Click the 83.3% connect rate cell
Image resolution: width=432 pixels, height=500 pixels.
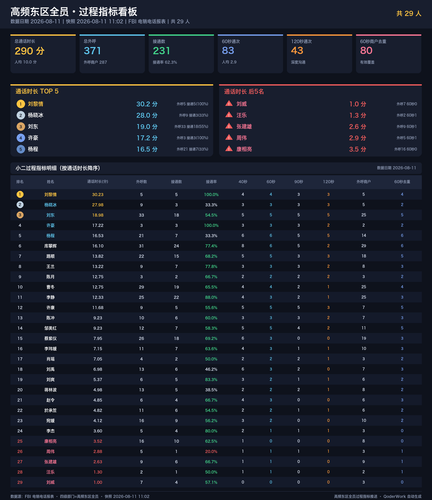tap(211, 380)
